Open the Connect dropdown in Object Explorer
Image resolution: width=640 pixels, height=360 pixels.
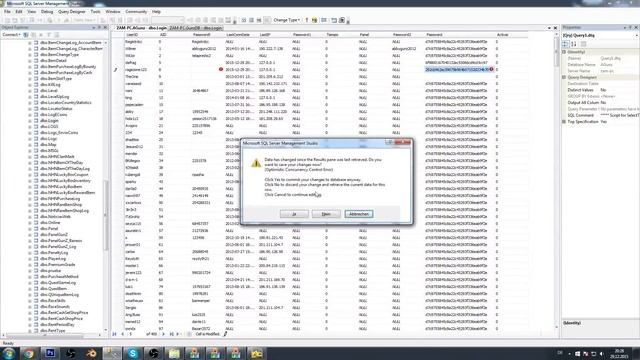[x=11, y=35]
